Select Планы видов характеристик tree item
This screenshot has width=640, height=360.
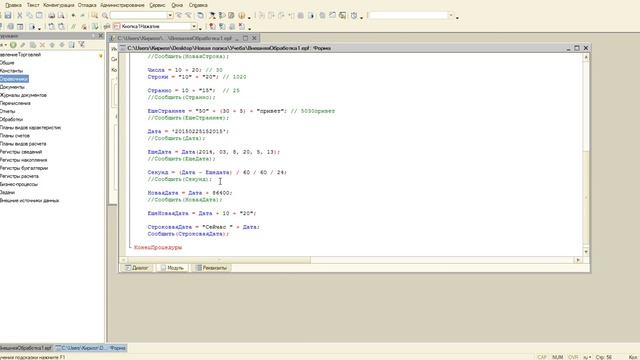[30, 127]
